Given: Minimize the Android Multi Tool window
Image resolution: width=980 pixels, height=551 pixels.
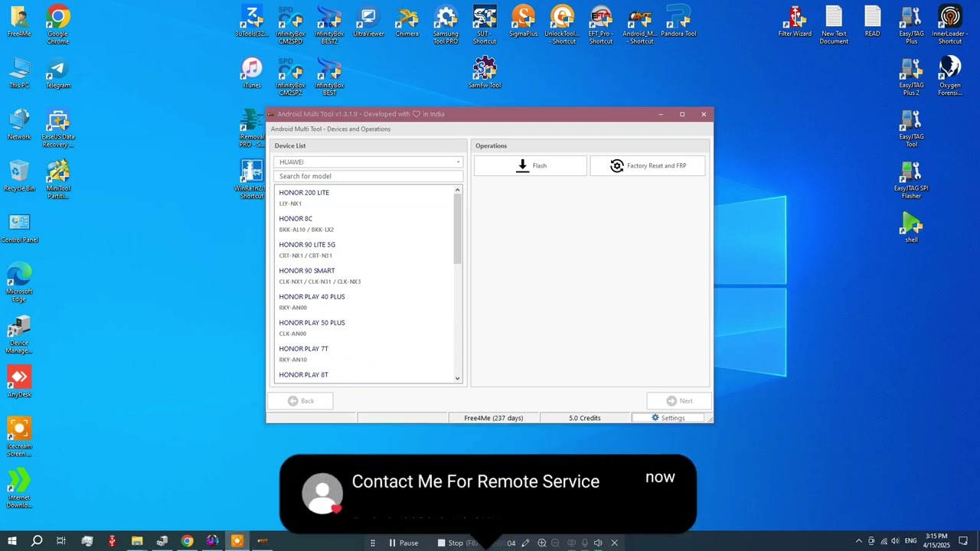Looking at the screenshot, I should (x=661, y=115).
